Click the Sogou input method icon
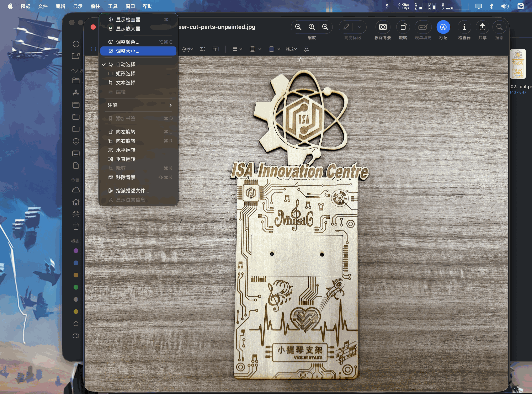Image resolution: width=532 pixels, height=394 pixels. [x=520, y=6]
